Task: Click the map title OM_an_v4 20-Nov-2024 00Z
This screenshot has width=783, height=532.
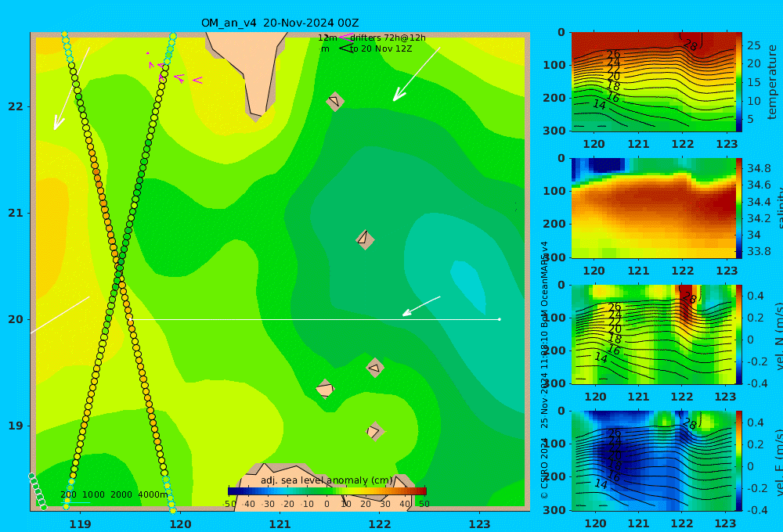Action: (280, 23)
